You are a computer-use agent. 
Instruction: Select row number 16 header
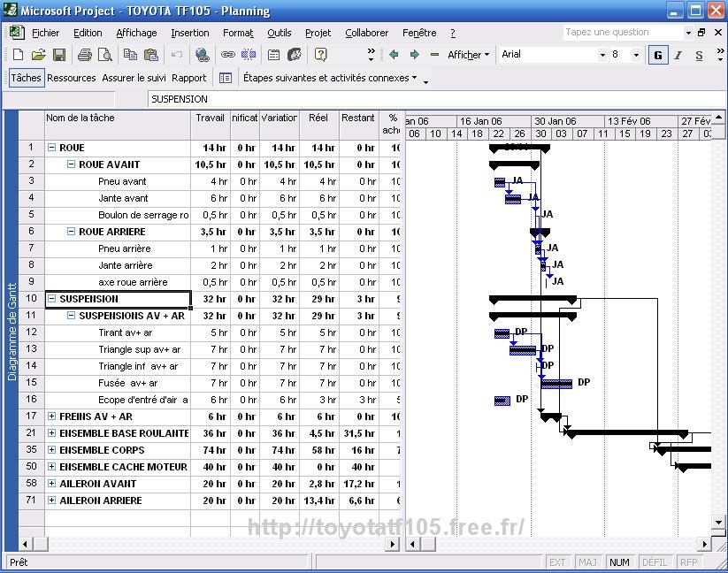32,400
